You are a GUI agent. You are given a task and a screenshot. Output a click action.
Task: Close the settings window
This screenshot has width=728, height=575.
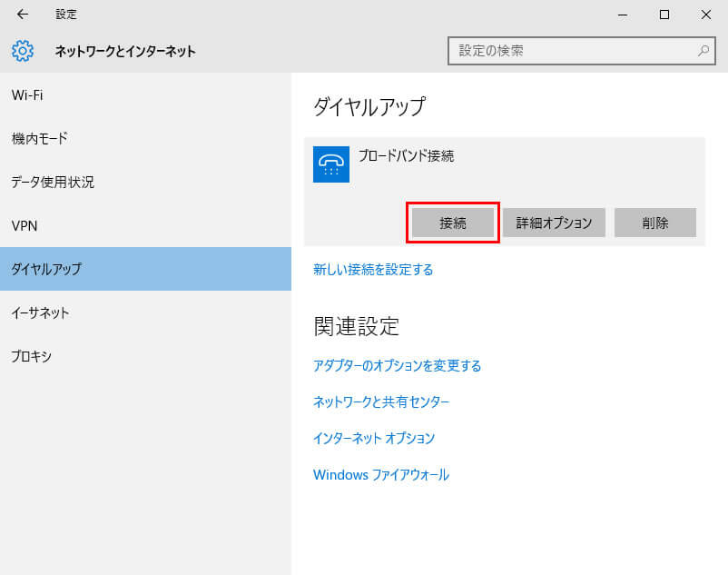(x=706, y=15)
